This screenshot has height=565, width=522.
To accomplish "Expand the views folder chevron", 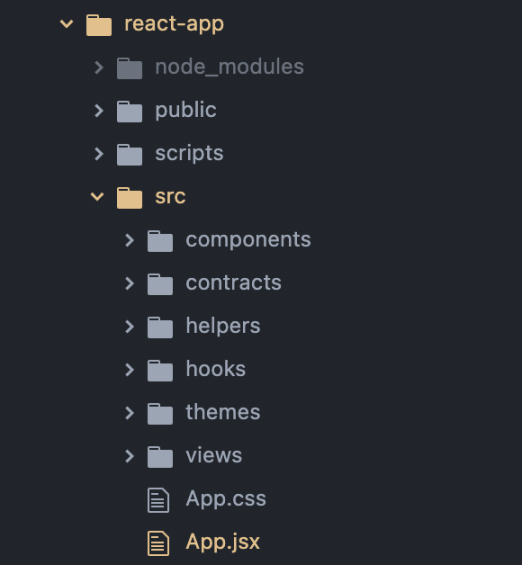I will coord(129,456).
